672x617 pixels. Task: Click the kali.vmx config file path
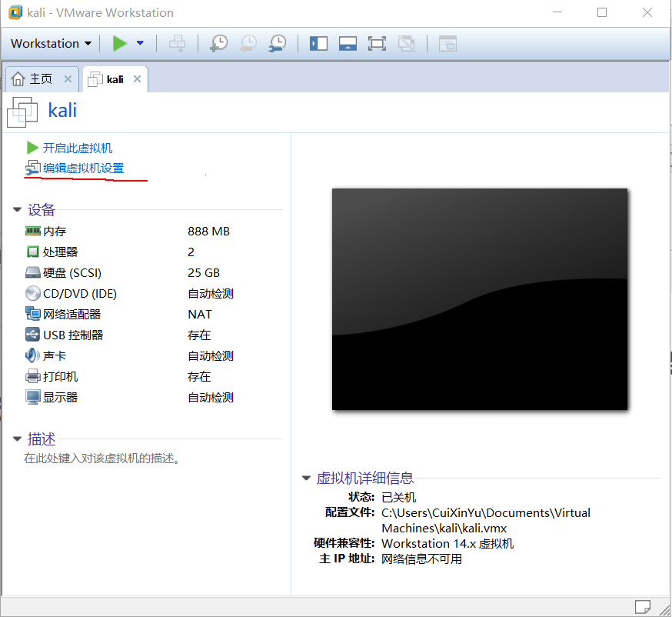pyautogui.click(x=486, y=521)
